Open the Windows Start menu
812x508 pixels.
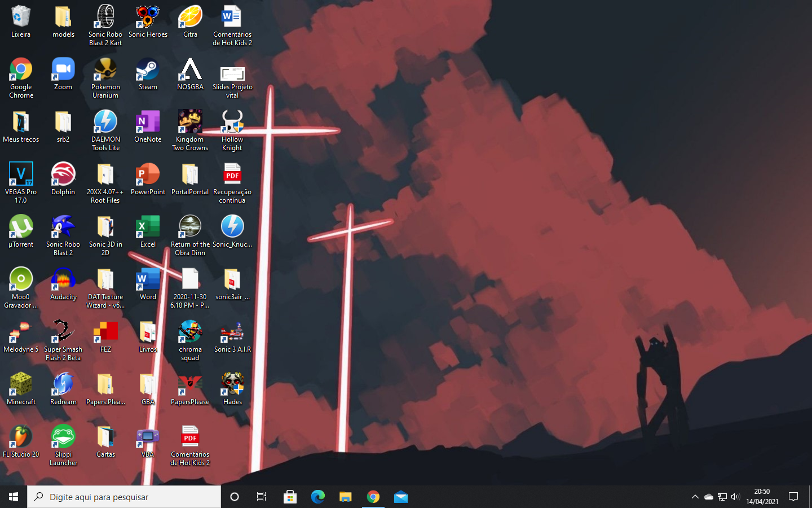click(14, 497)
